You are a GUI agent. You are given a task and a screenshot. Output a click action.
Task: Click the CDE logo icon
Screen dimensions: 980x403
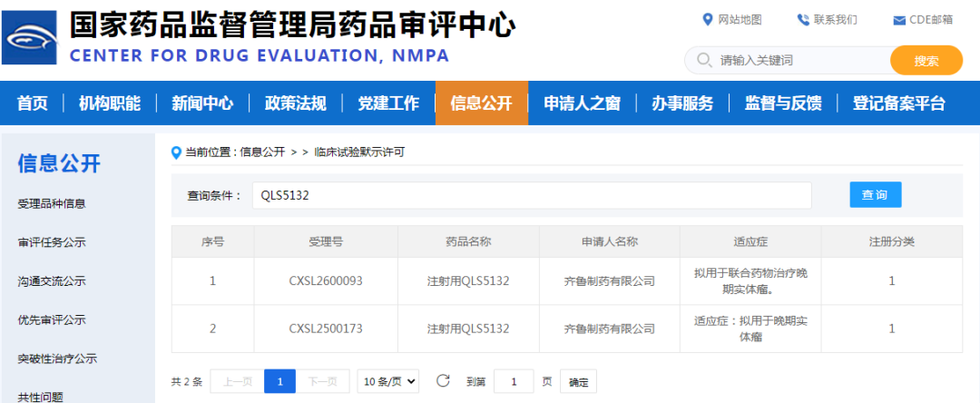pos(33,38)
